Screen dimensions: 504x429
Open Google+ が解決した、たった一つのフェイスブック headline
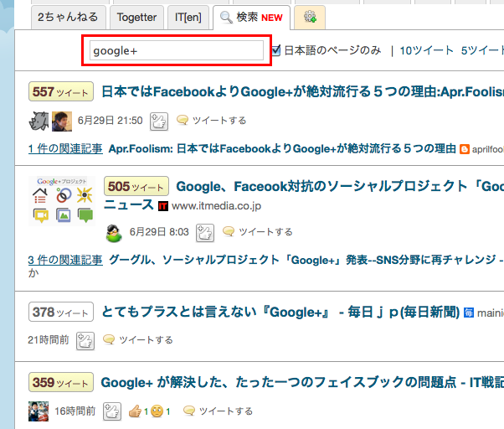302,382
